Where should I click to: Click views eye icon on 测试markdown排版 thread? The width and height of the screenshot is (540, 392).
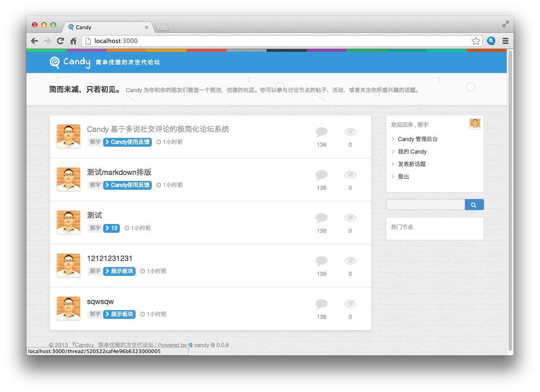tap(350, 174)
